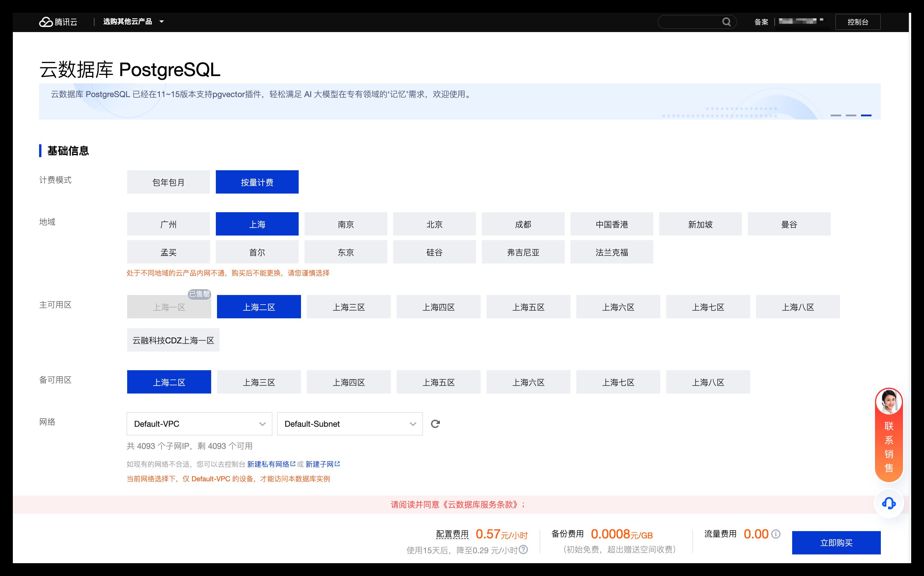Open 云数据库服务条款 terms link
924x576 pixels.
click(x=480, y=504)
